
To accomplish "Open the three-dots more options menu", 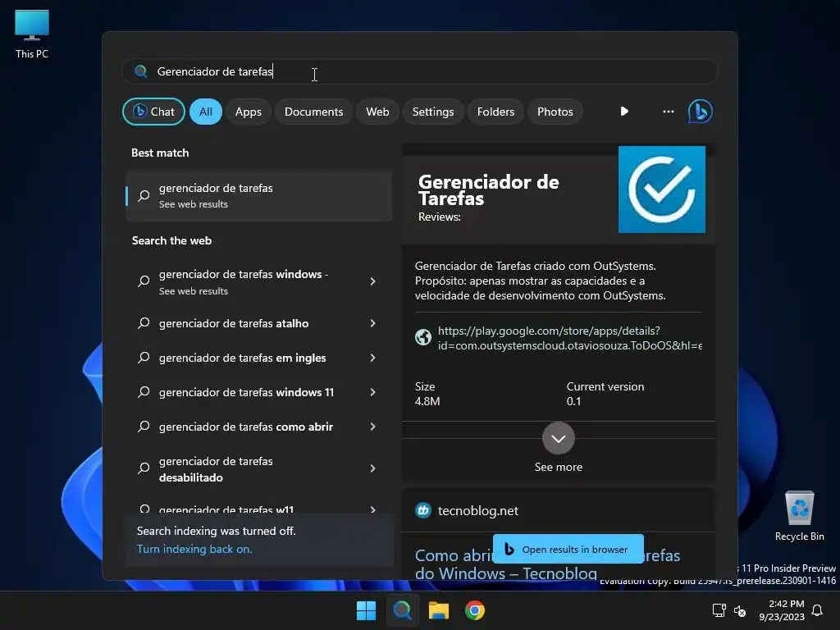I will 668,112.
